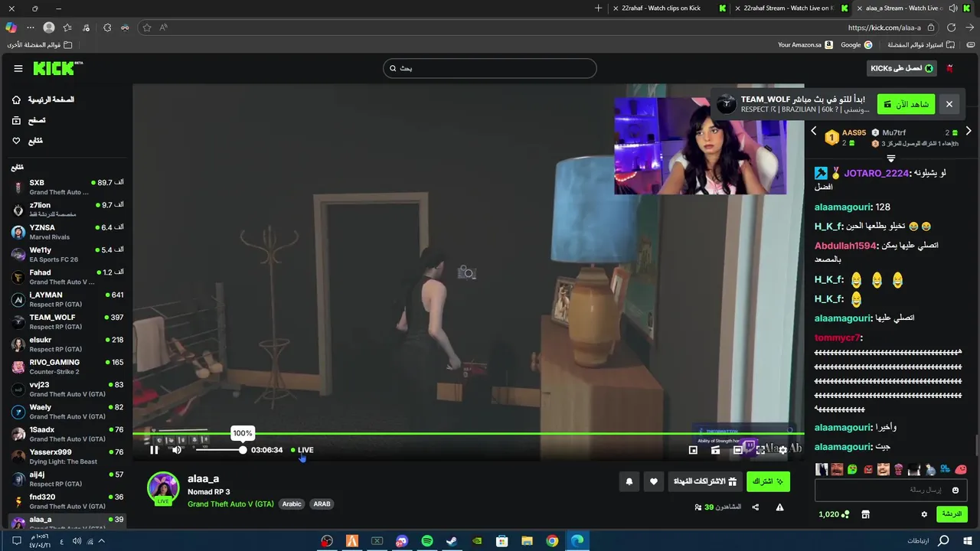This screenshot has width=980, height=551.
Task: Expand leaderboard arrow in chat
Action: [x=891, y=158]
